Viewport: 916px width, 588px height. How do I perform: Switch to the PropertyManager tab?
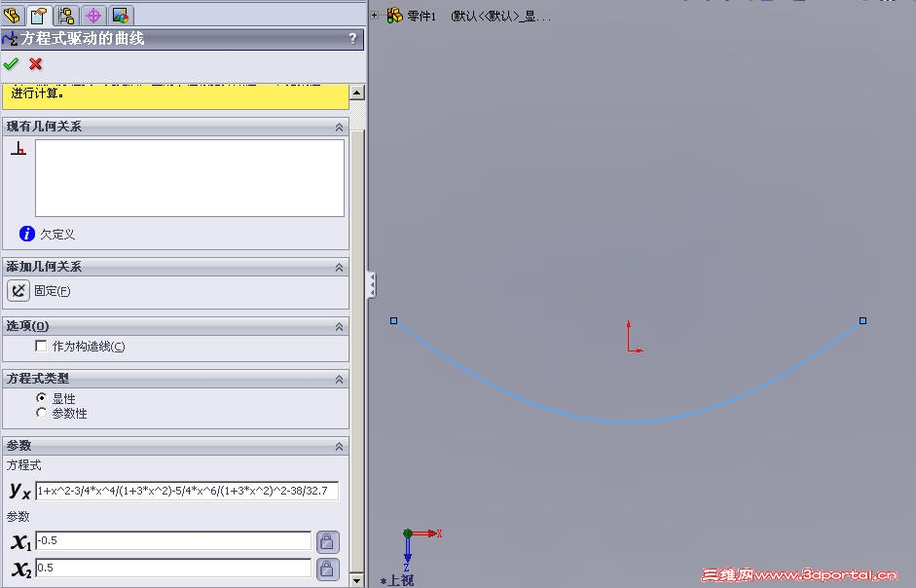(x=39, y=15)
